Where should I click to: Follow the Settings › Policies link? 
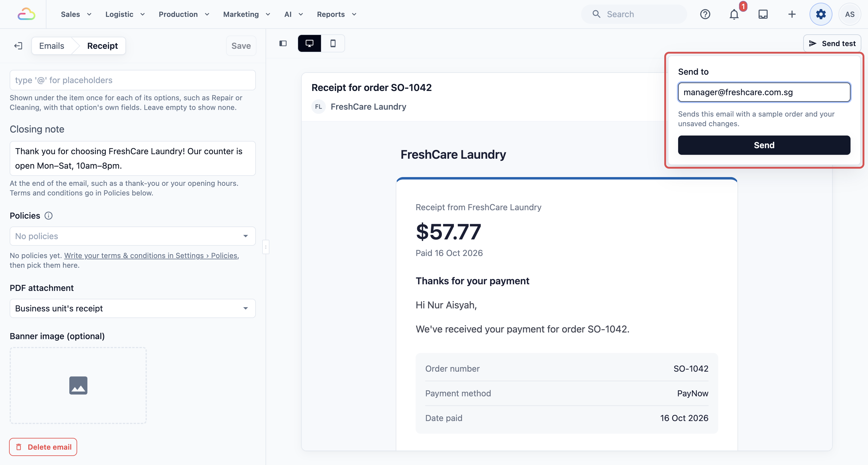tap(151, 256)
